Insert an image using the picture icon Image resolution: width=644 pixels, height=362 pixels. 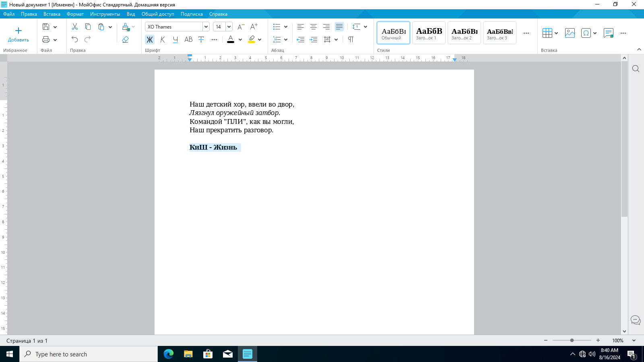pos(570,33)
